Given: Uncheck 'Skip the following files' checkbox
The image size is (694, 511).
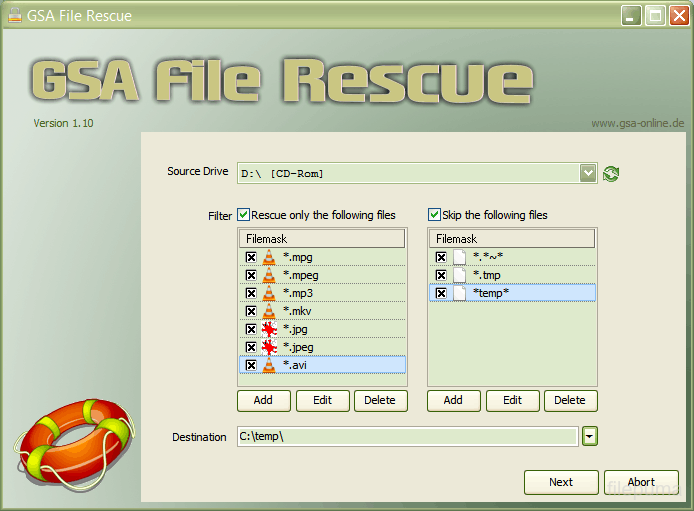Looking at the screenshot, I should tap(434, 215).
